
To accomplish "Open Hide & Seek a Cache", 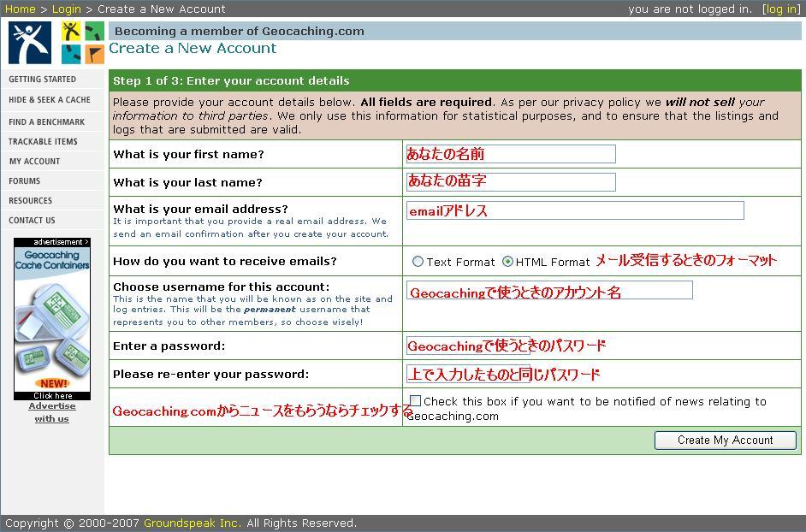I will (x=50, y=100).
